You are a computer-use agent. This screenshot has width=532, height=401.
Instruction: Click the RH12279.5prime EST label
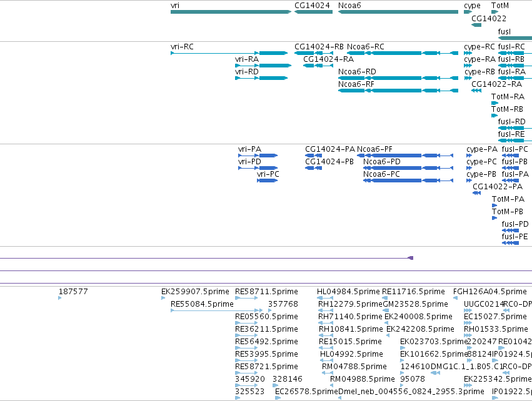click(351, 304)
